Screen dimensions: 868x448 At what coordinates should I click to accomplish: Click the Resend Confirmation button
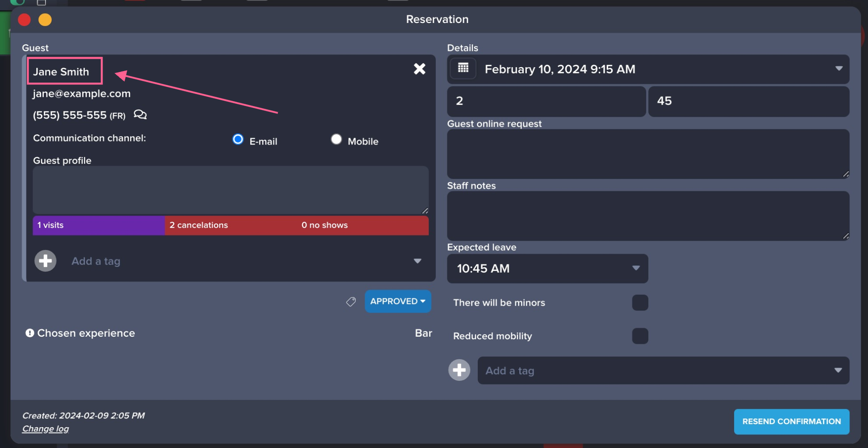tap(791, 421)
